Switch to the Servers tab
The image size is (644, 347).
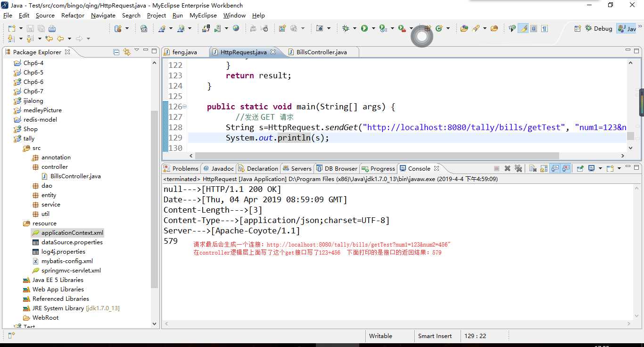tap(297, 168)
